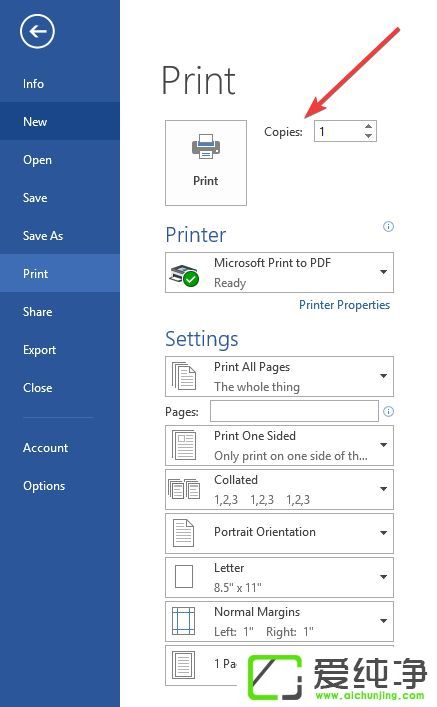Decrease copies with the down spinner arrow

click(368, 136)
